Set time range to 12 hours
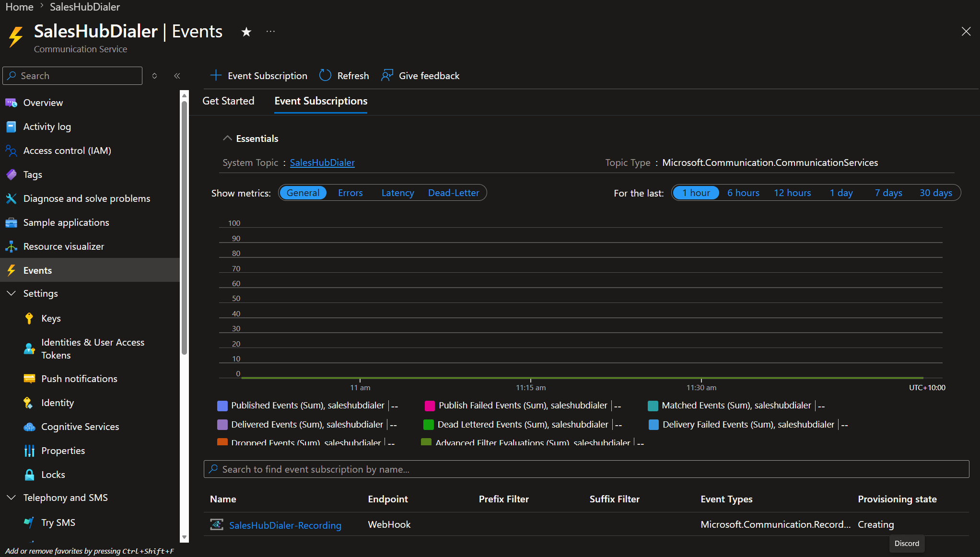The width and height of the screenshot is (980, 557). point(793,193)
